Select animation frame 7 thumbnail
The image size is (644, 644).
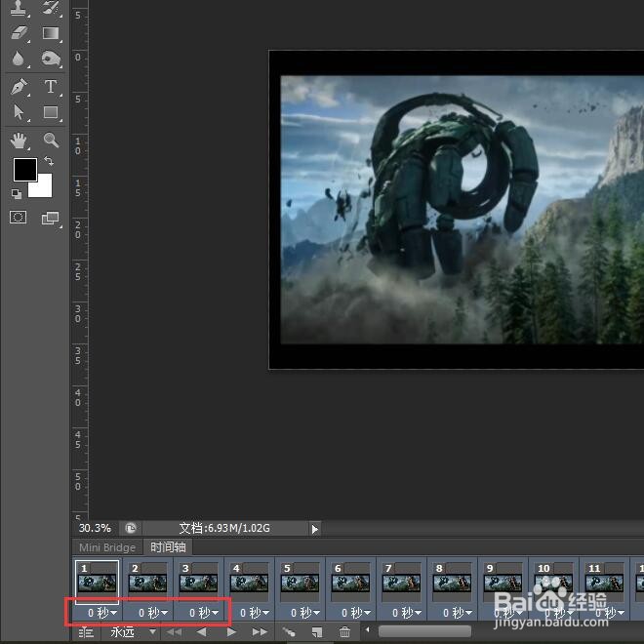401,583
